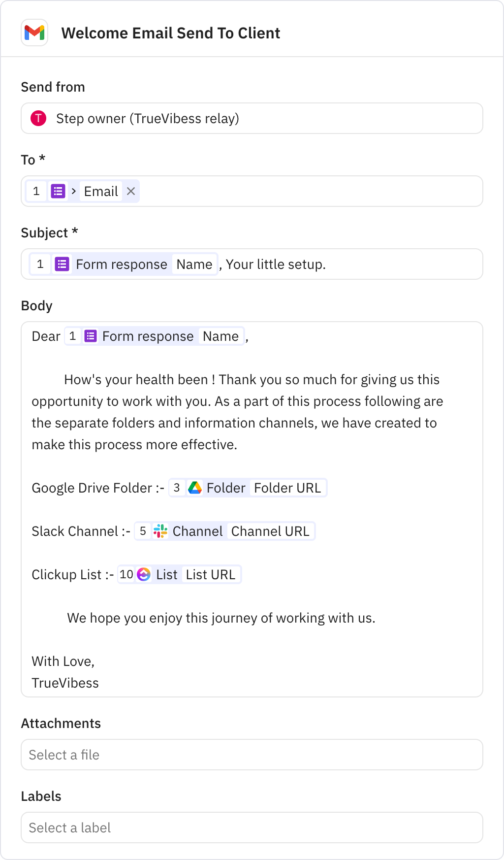This screenshot has height=860, width=504.
Task: Click the 'Welcome Email Send To Client' title
Action: 171,33
